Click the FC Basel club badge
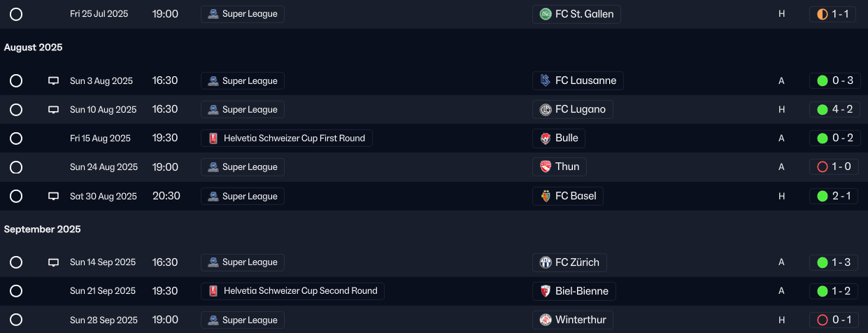Image resolution: width=868 pixels, height=333 pixels. pyautogui.click(x=546, y=197)
